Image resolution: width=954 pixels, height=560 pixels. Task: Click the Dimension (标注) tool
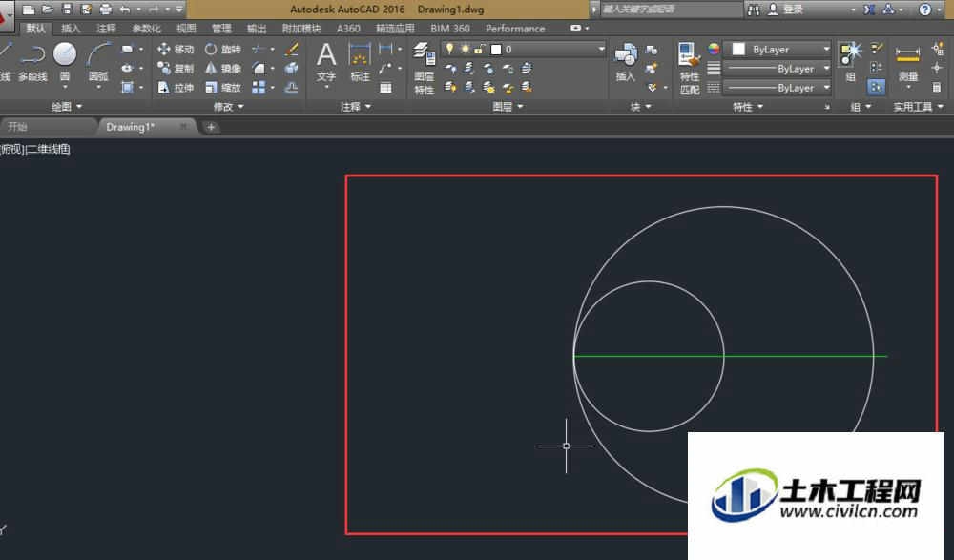click(360, 63)
